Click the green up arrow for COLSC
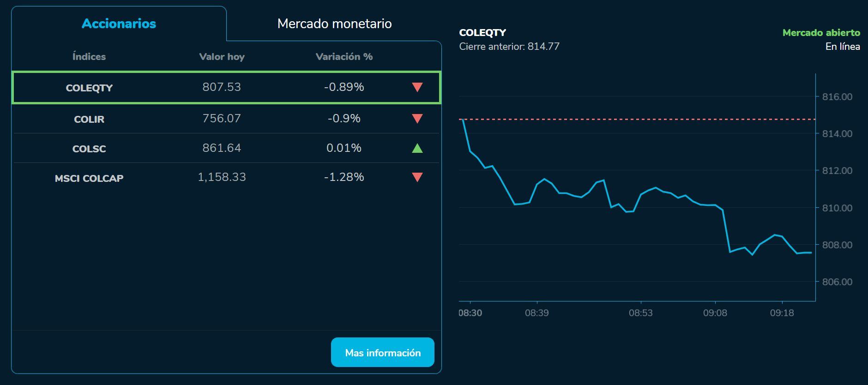 pyautogui.click(x=417, y=148)
